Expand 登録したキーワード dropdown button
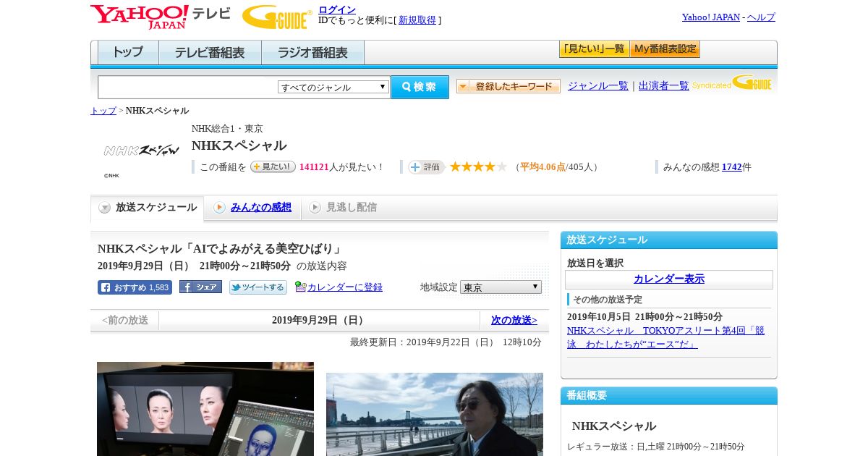 tap(509, 86)
